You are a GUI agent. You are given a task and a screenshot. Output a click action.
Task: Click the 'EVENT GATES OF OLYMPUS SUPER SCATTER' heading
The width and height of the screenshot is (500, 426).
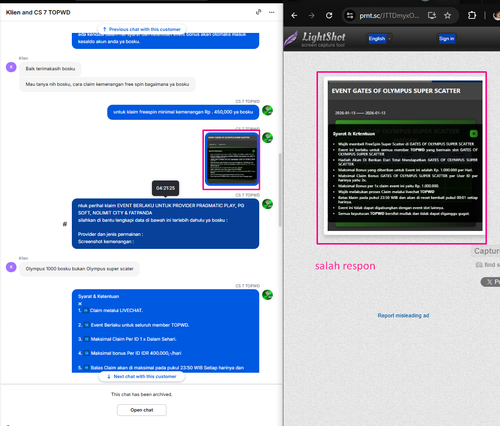tap(396, 91)
